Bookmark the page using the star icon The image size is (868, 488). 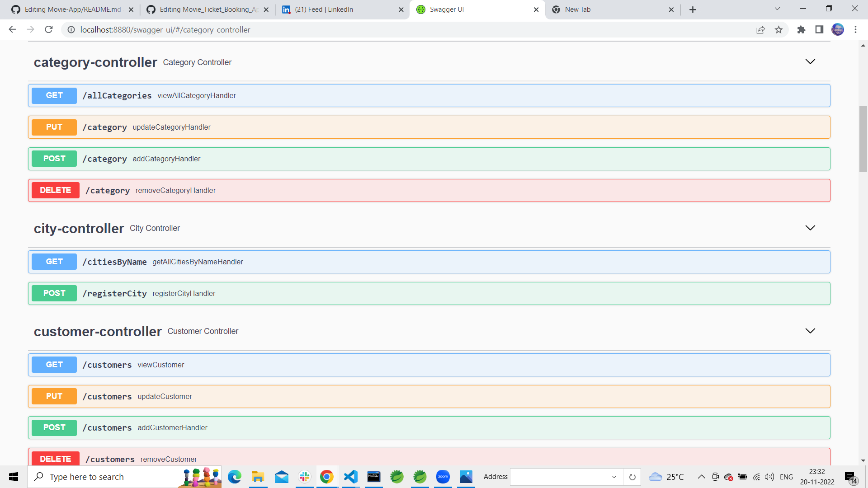pos(779,29)
